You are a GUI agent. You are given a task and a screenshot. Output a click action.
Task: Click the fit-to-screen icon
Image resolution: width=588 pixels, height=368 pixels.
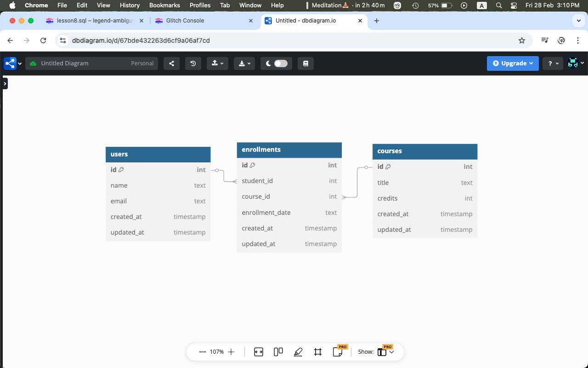259,352
